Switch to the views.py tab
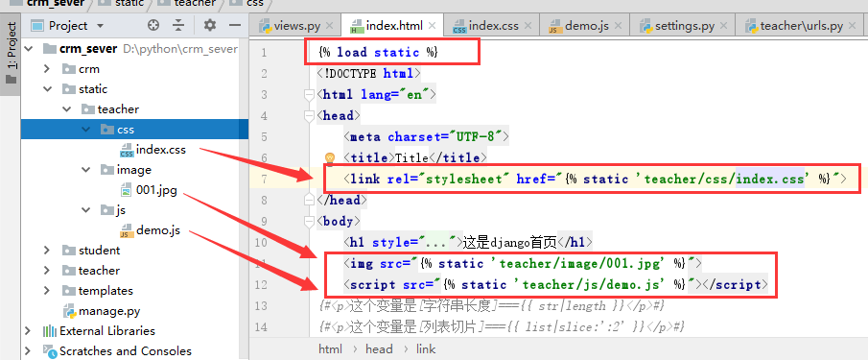 click(296, 26)
